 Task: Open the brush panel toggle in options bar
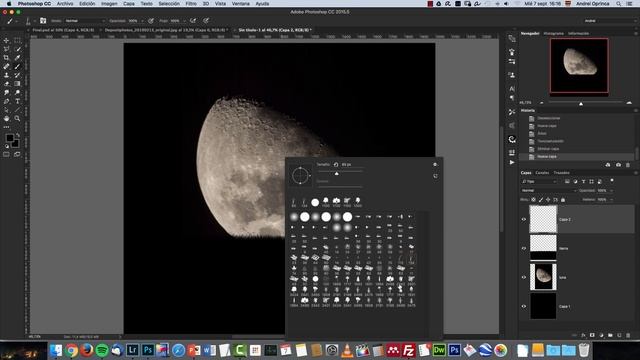(43, 20)
